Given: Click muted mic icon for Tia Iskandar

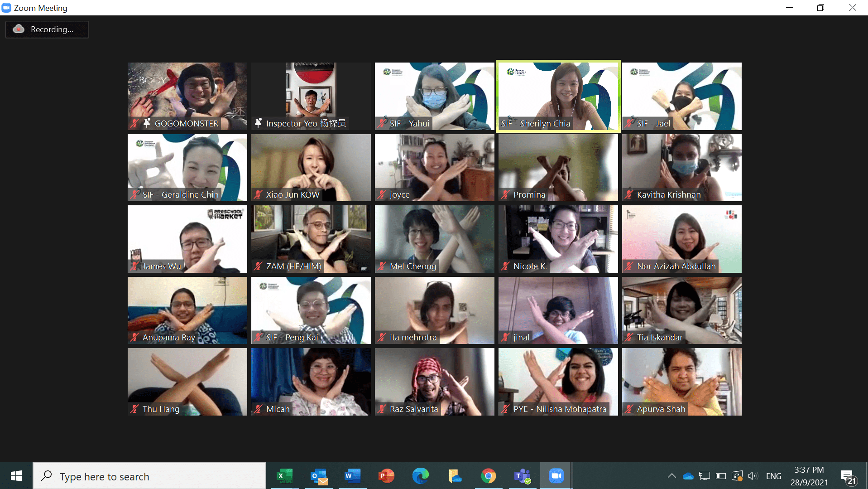Looking at the screenshot, I should 629,337.
